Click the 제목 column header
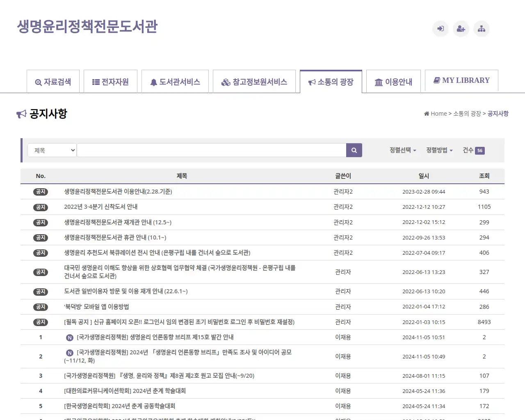Image resolution: width=525 pixels, height=420 pixels. point(182,176)
